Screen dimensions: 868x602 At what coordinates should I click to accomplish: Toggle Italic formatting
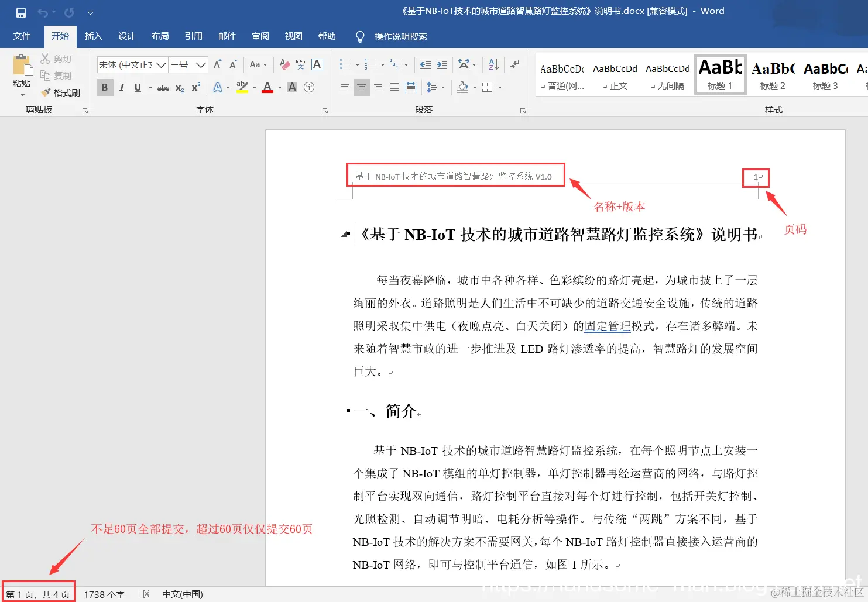point(122,87)
